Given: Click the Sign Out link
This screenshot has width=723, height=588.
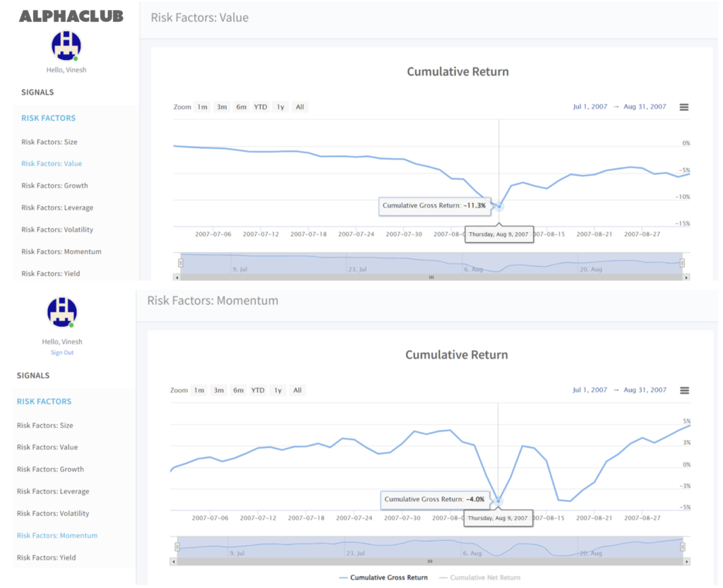Looking at the screenshot, I should pyautogui.click(x=62, y=353).
